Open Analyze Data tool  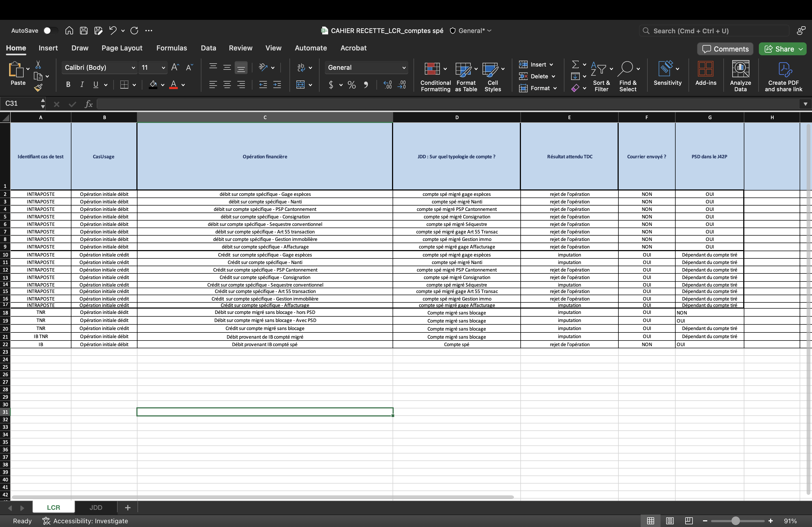pyautogui.click(x=740, y=69)
